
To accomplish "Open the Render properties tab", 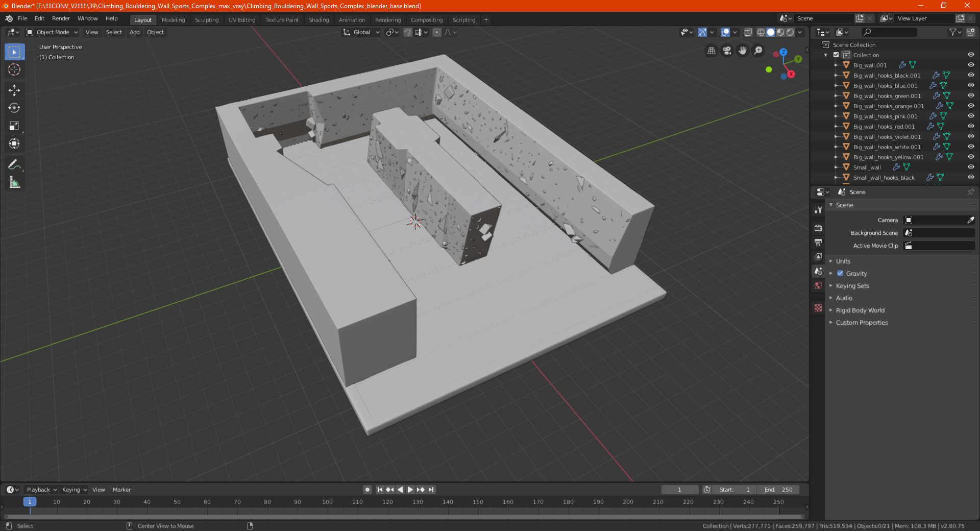I will click(818, 228).
